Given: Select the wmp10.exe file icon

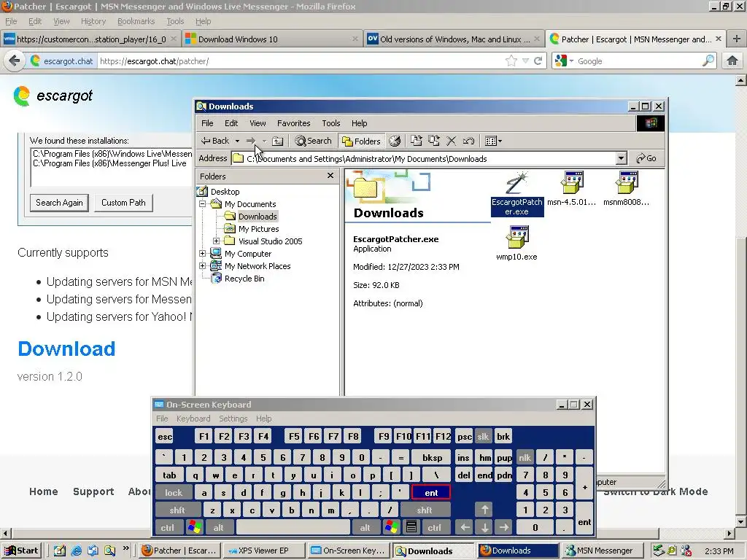Looking at the screenshot, I should pyautogui.click(x=517, y=244).
